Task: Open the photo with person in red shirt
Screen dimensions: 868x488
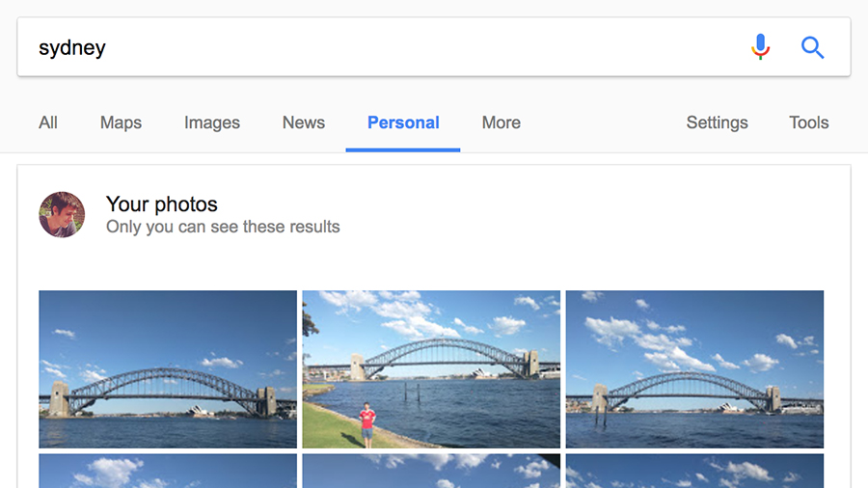Action: (x=431, y=369)
